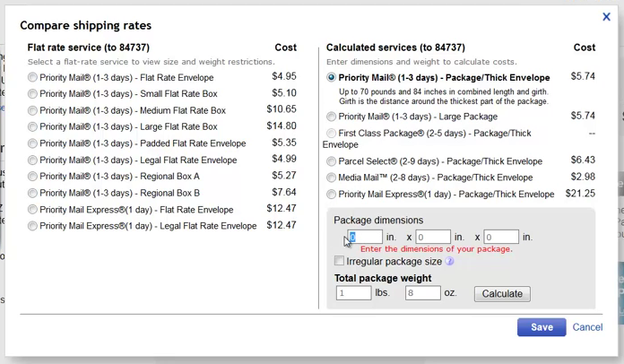The width and height of the screenshot is (624, 364).
Task: Choose Media Mail Package/Thick Envelope
Action: (x=331, y=178)
